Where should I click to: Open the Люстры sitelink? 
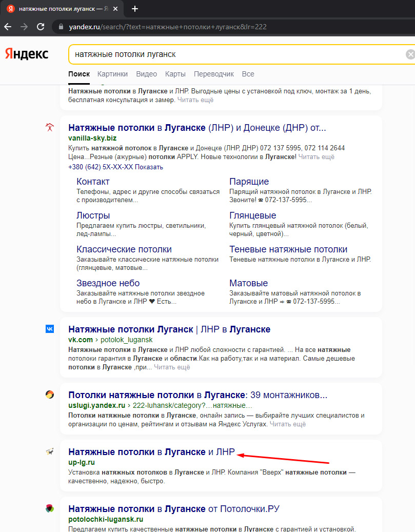93,215
